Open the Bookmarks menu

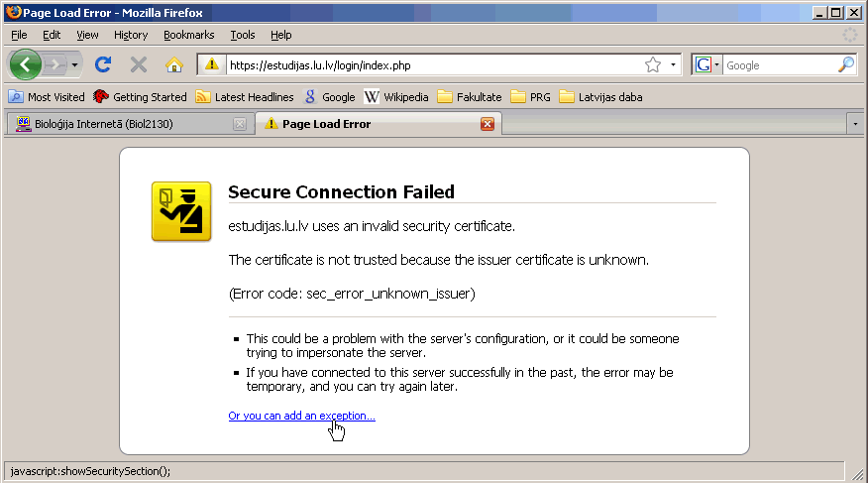[189, 35]
